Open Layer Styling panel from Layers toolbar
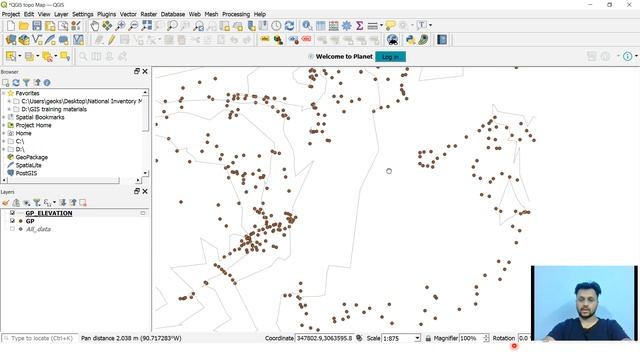 click(5, 202)
